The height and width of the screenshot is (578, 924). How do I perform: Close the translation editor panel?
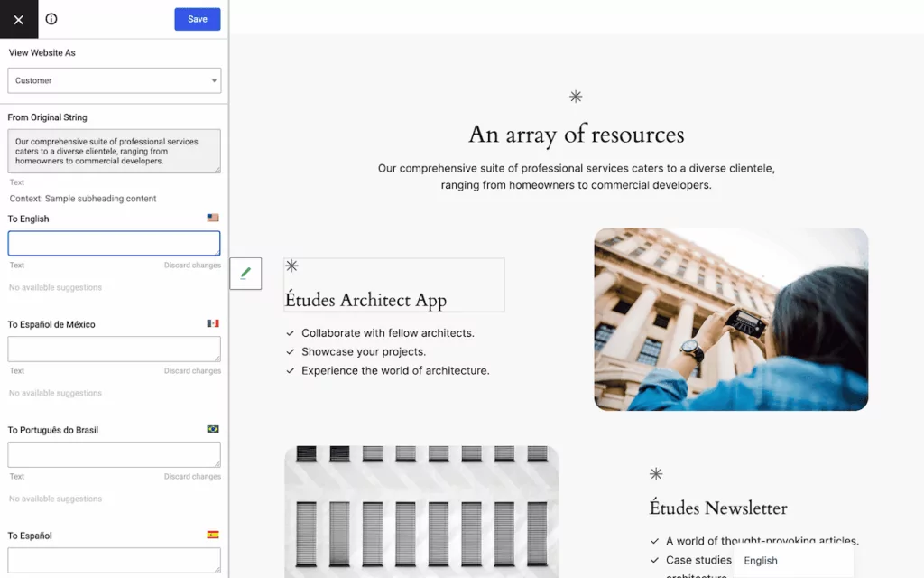pyautogui.click(x=19, y=20)
